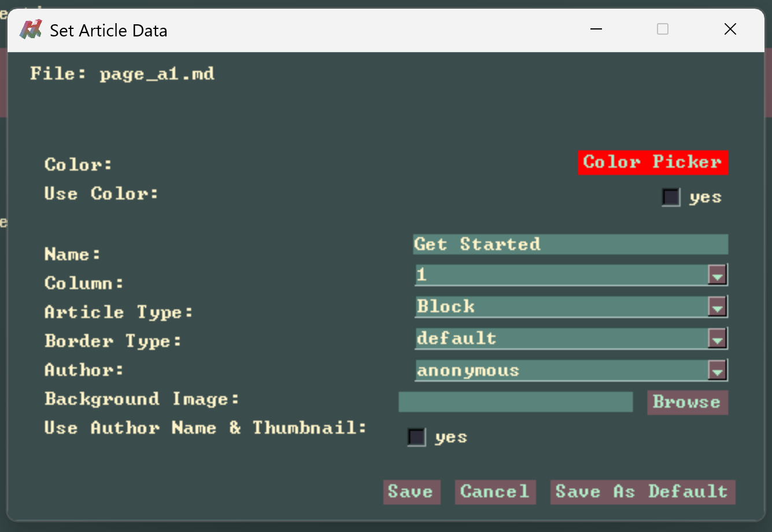Click Save As Default
The image size is (772, 532).
(x=642, y=492)
